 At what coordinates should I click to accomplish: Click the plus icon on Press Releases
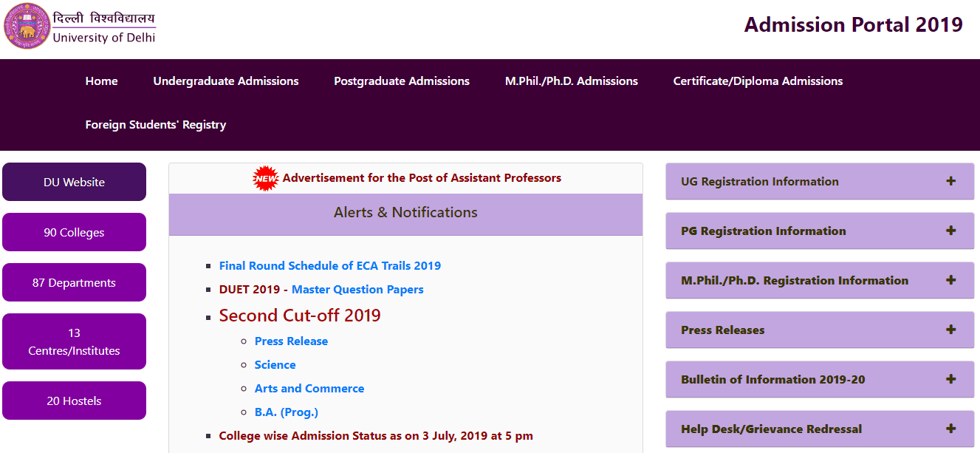tap(950, 330)
